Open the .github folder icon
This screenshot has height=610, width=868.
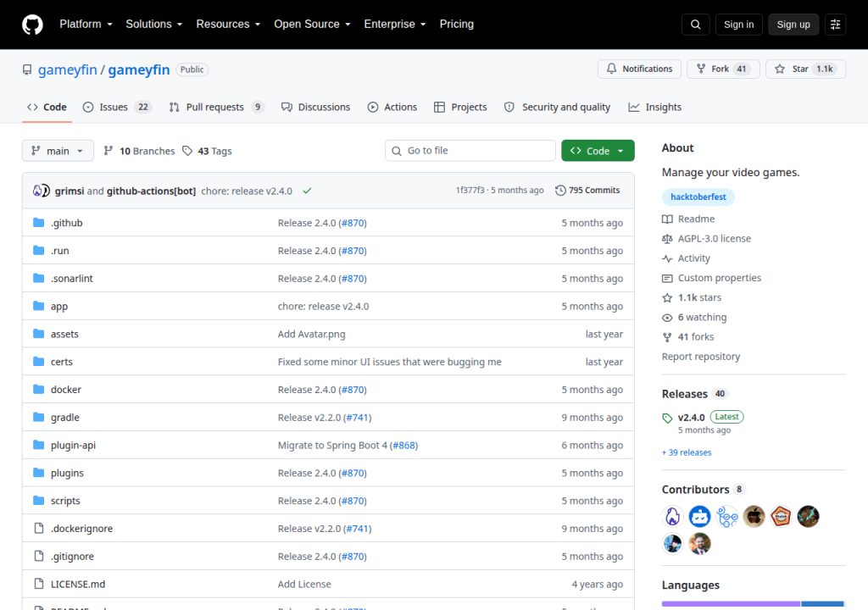pyautogui.click(x=39, y=223)
